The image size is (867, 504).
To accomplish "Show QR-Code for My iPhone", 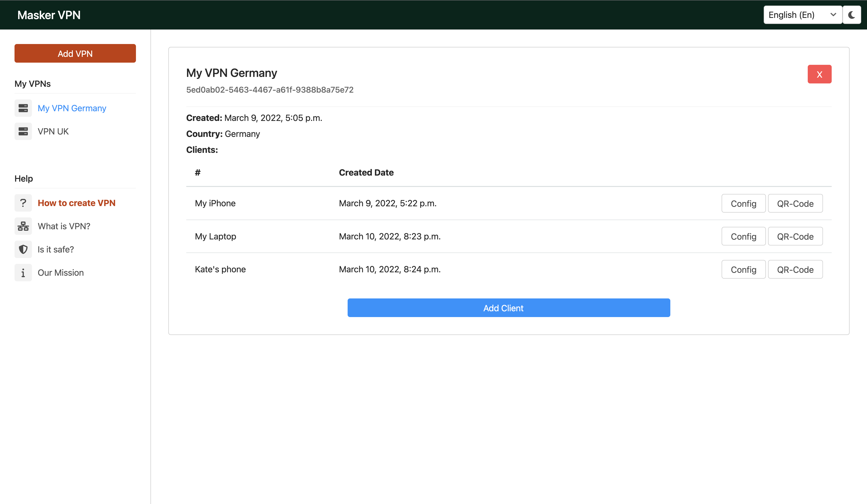I will click(x=795, y=203).
